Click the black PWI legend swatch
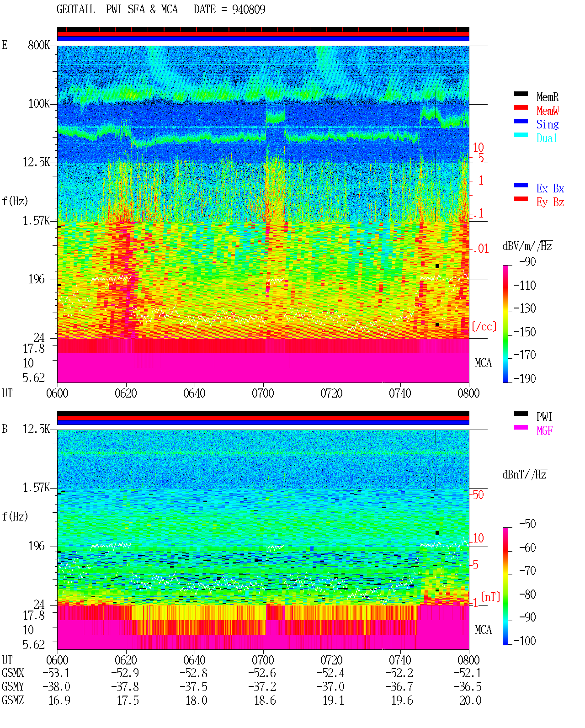The width and height of the screenshot is (585, 728). point(521,414)
